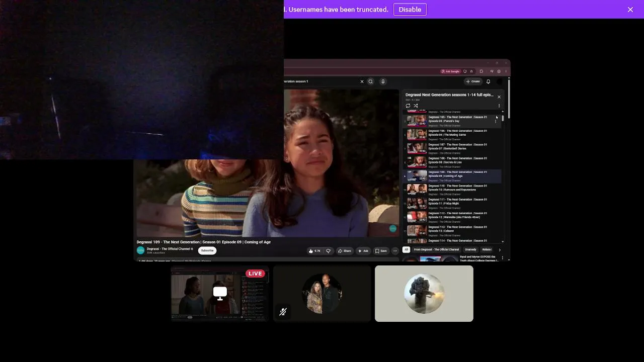
Task: Dismiss the purple usernames-truncated banner
Action: coord(630,10)
